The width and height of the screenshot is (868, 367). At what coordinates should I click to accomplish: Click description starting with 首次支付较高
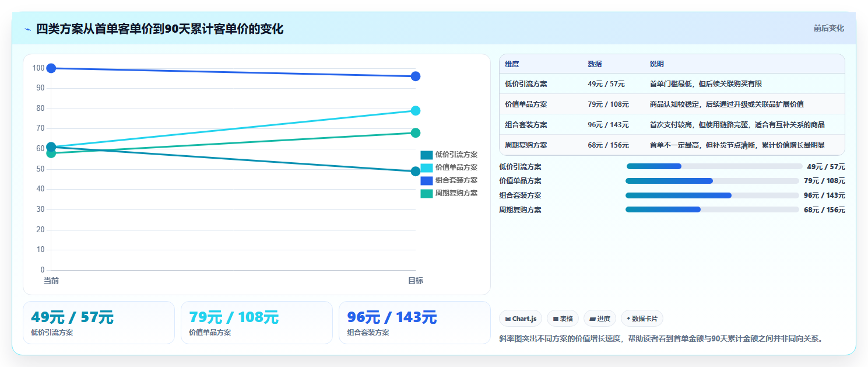(x=737, y=125)
